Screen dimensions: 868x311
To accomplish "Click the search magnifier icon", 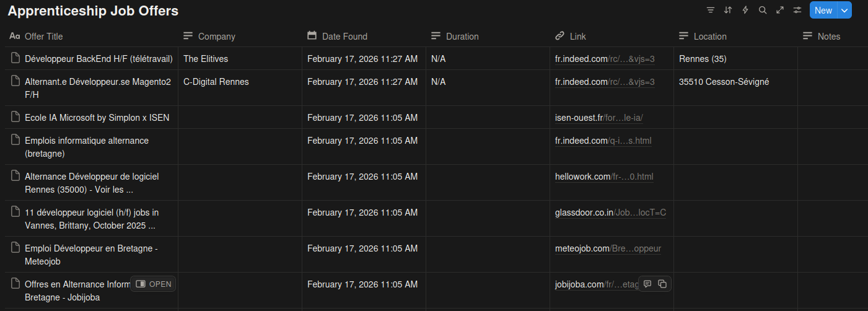I will pos(763,10).
